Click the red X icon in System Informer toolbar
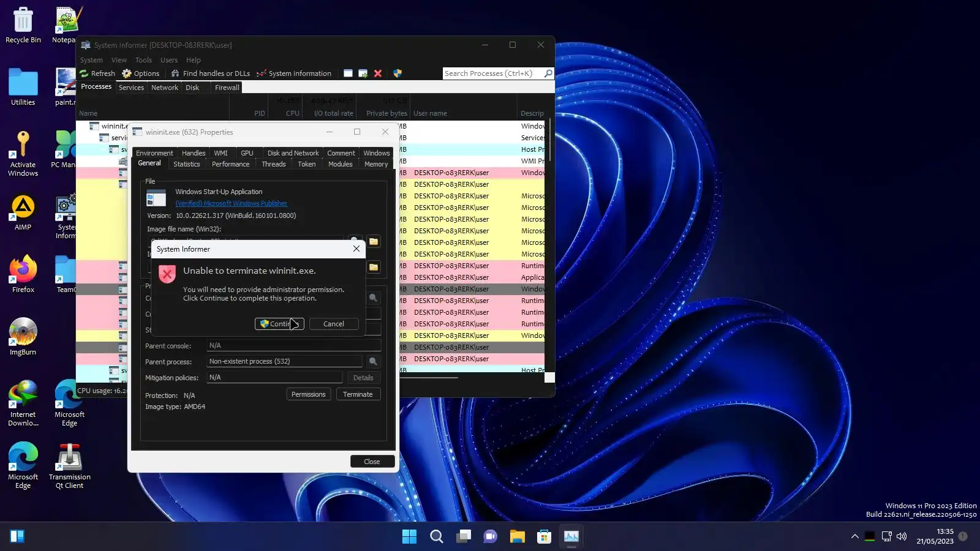The height and width of the screenshot is (551, 980). 378,73
